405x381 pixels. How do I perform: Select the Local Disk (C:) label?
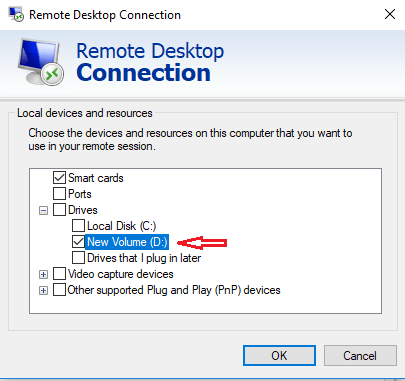pyautogui.click(x=122, y=226)
